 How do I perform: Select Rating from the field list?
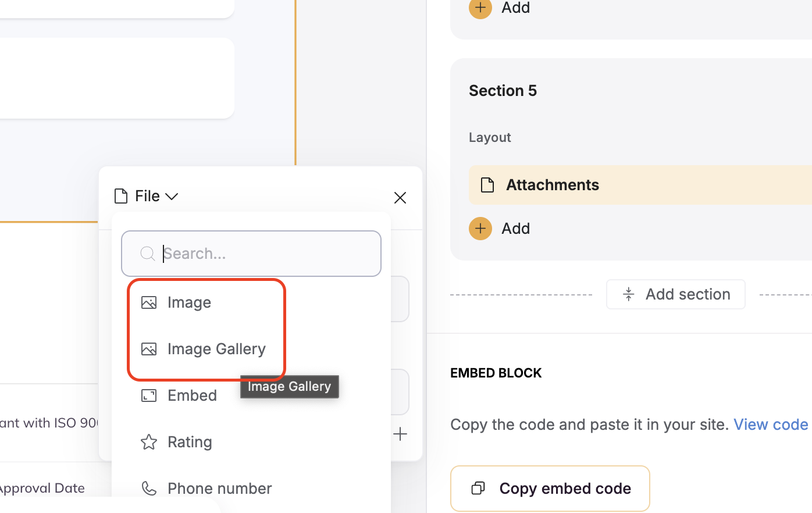pos(190,442)
